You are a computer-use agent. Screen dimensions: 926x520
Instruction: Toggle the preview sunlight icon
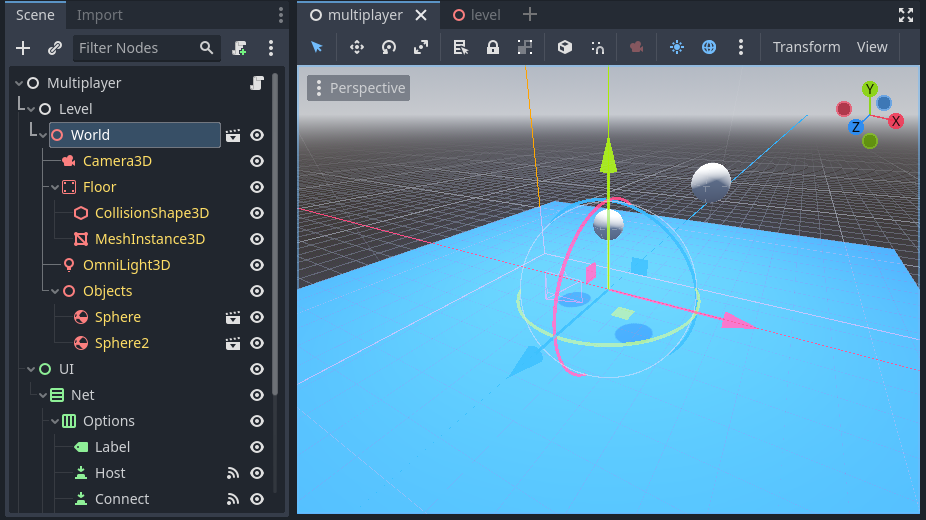click(677, 47)
